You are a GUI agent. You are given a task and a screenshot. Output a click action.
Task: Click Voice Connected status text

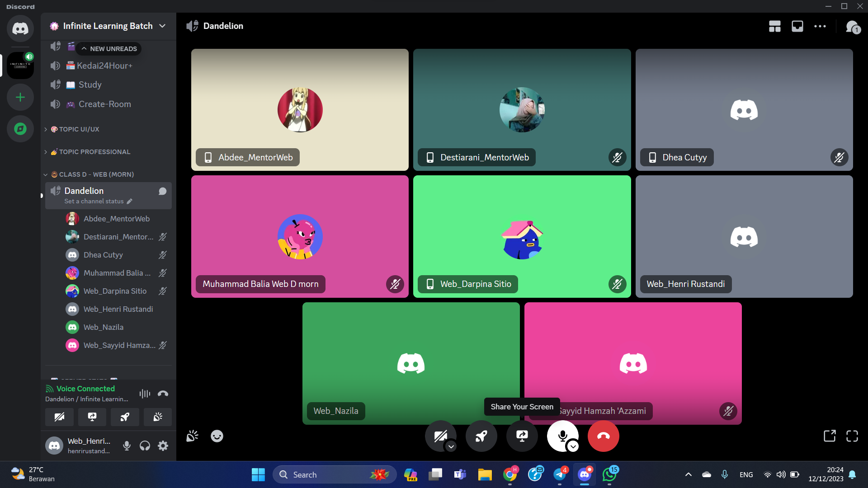click(x=85, y=389)
